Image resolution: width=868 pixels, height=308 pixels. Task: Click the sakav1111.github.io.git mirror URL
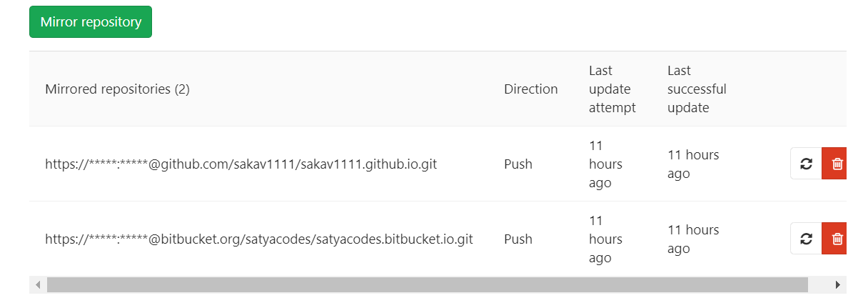pos(241,164)
